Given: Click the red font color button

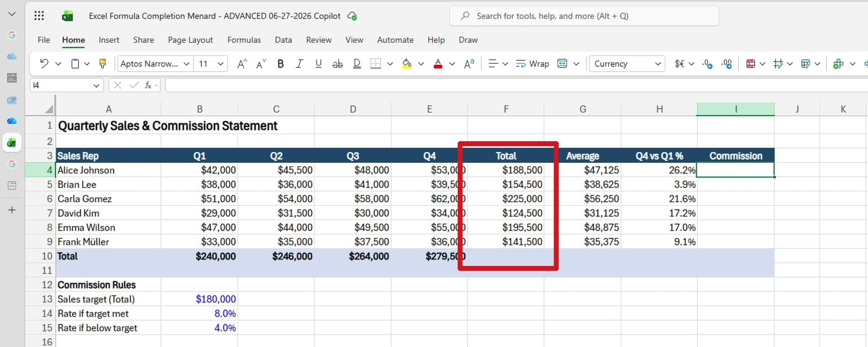Looking at the screenshot, I should click(438, 64).
